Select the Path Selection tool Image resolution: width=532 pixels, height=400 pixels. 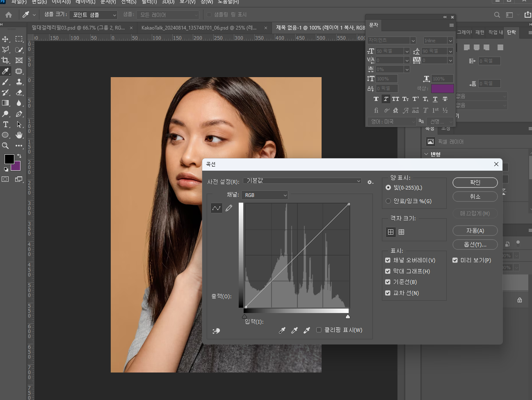(19, 124)
